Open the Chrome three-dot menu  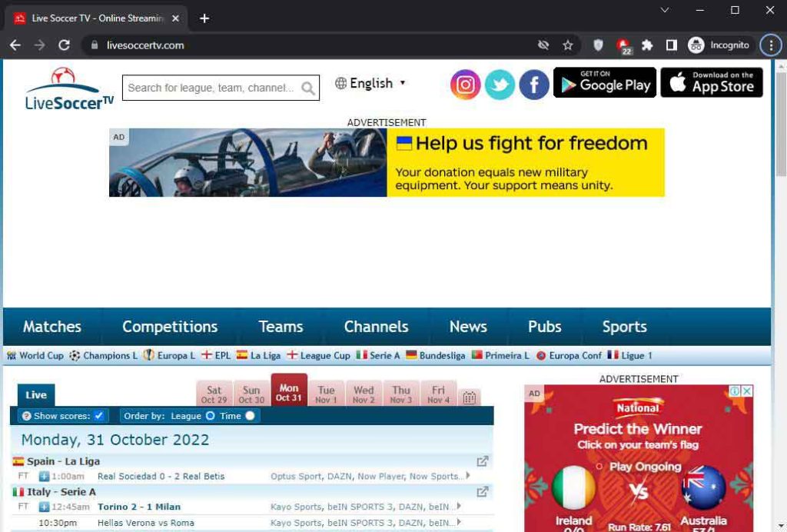tap(770, 45)
